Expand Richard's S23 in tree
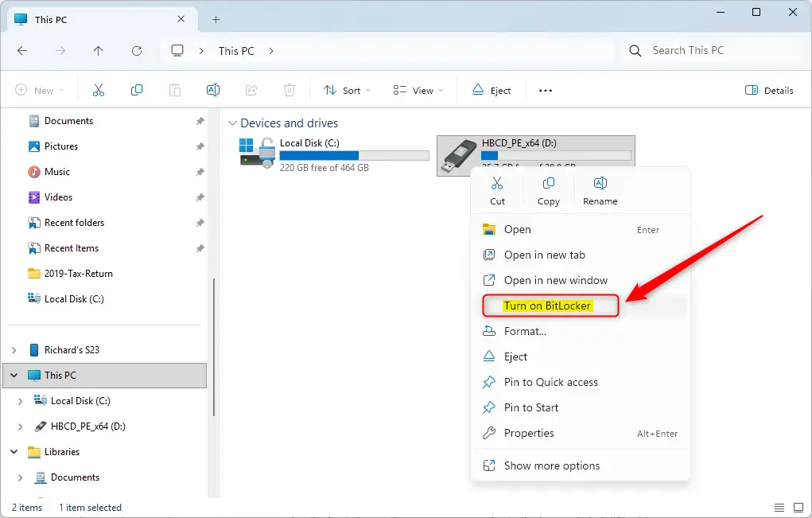This screenshot has height=518, width=812. (x=14, y=350)
